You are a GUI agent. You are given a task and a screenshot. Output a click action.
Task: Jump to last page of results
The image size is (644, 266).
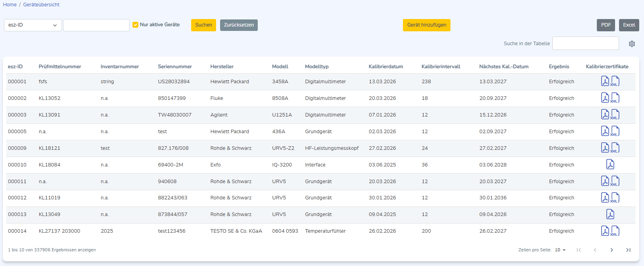click(628, 250)
